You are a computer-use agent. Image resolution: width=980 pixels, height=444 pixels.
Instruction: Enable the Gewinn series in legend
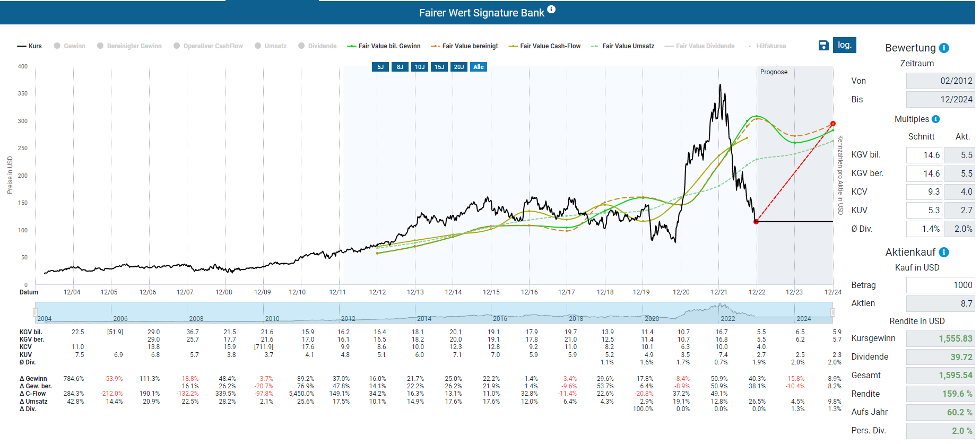click(70, 46)
